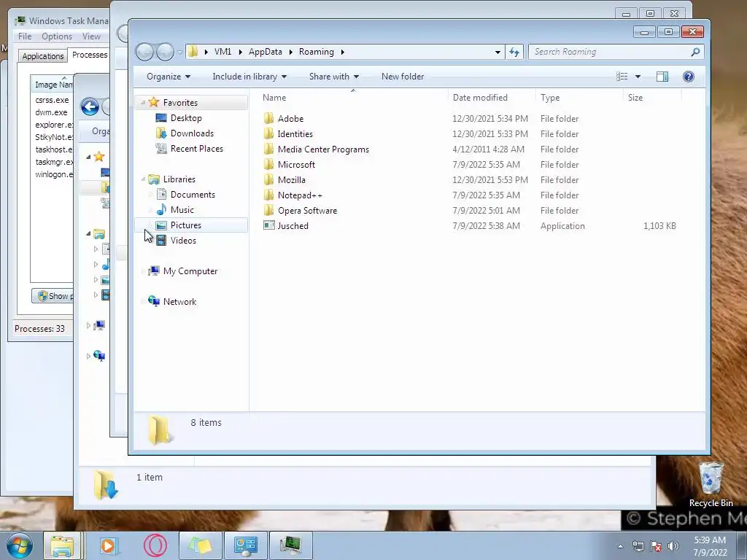Click the Forward arrow in Roaming window

point(165,52)
